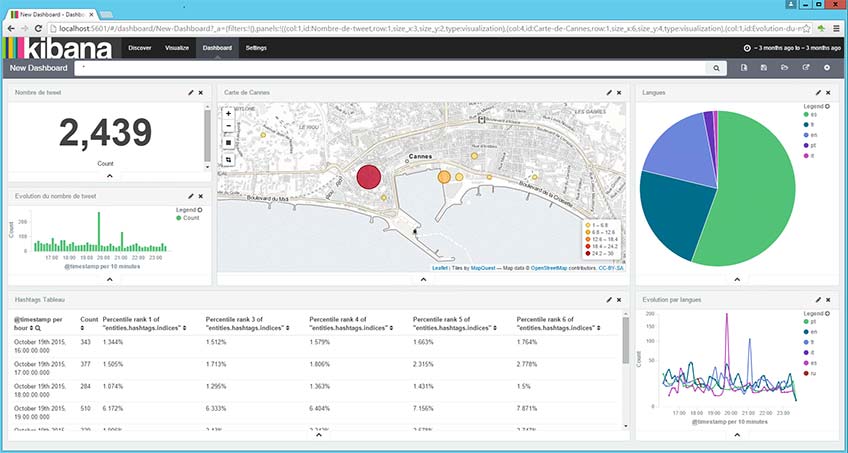Open the browser hamburger menu
Image resolution: width=848 pixels, height=453 pixels.
[837, 29]
